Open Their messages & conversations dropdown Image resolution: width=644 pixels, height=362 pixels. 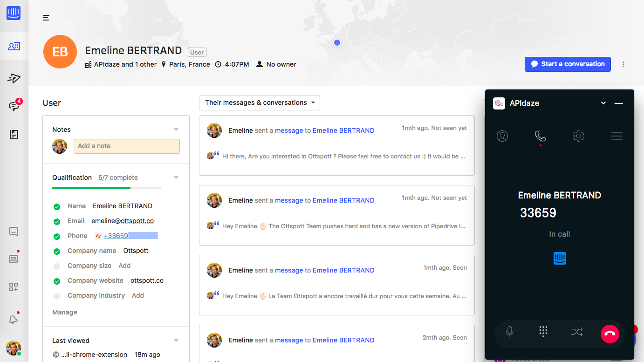pos(260,103)
